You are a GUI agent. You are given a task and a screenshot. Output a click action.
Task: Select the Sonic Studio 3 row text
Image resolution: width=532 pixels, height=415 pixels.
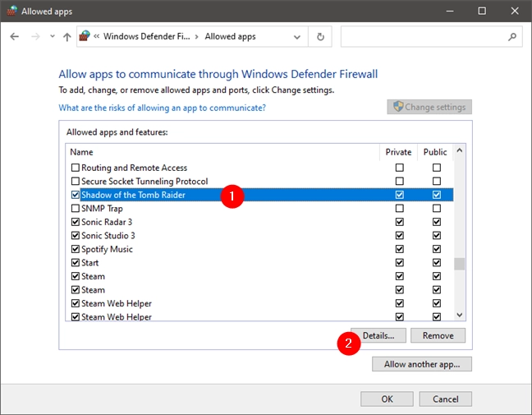pyautogui.click(x=108, y=235)
